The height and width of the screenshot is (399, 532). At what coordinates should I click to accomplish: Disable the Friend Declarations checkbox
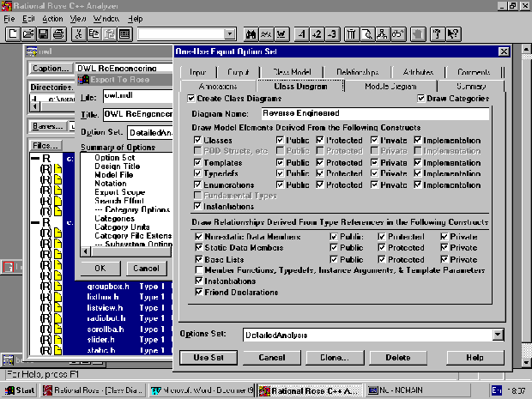tap(198, 293)
